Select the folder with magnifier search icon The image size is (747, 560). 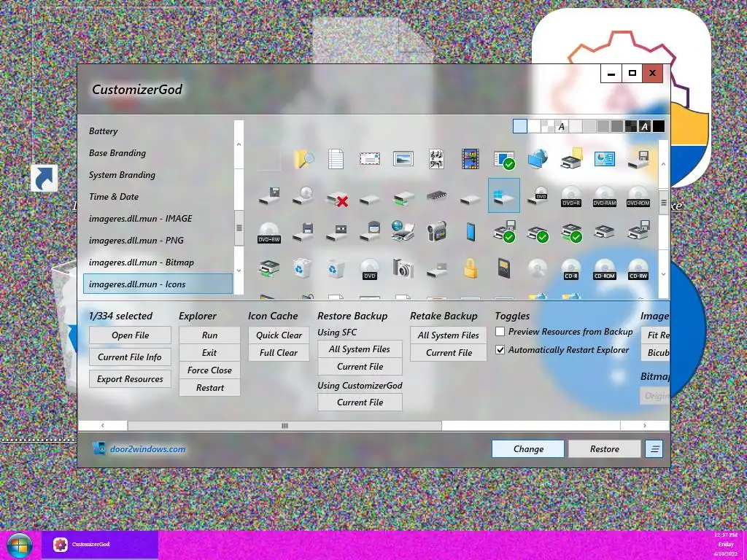[303, 159]
